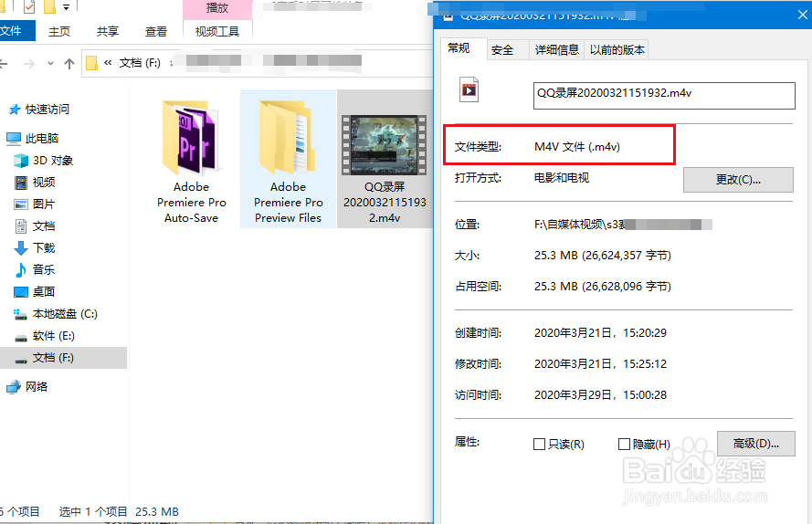
Task: Select 3D 对象 label in navigation pane
Action: pyautogui.click(x=53, y=161)
